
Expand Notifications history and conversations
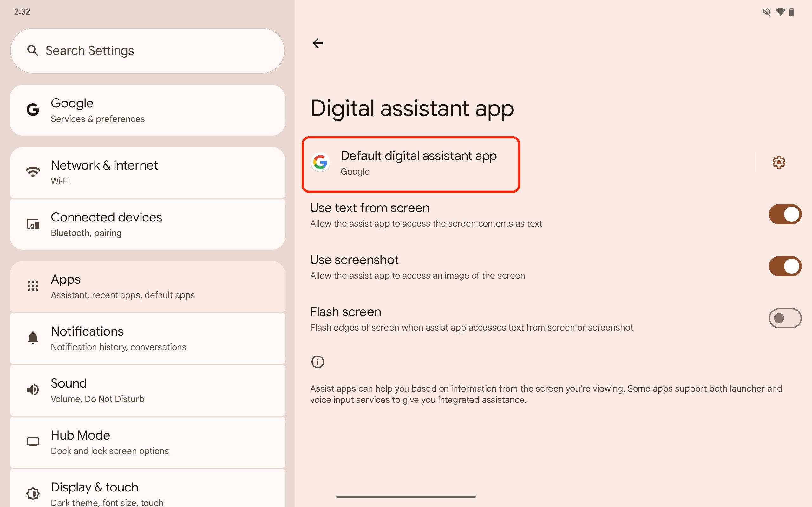(148, 337)
